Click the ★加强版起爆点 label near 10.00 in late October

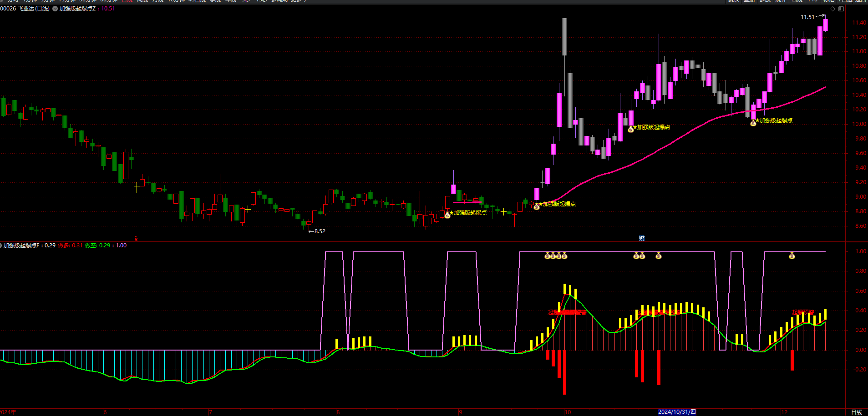point(652,127)
